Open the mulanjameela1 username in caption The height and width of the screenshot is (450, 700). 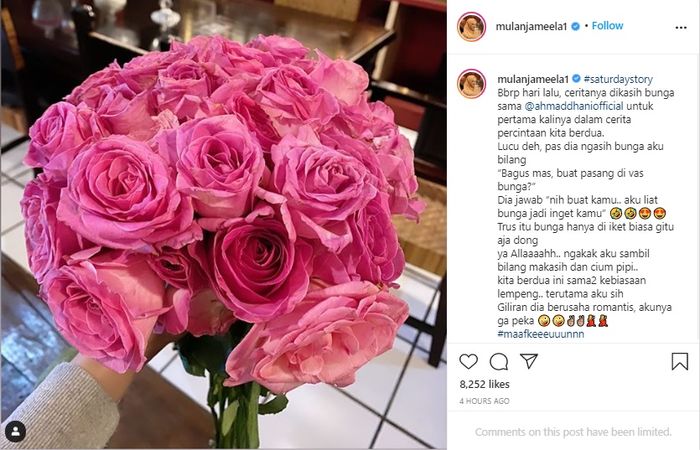point(533,79)
